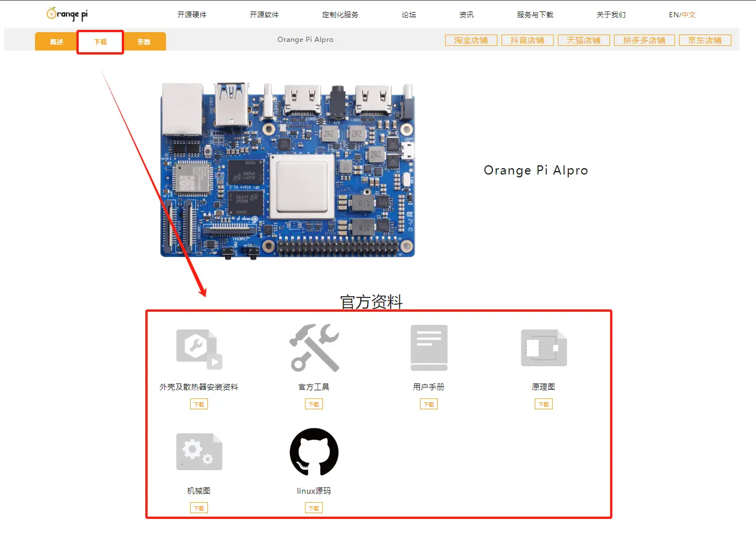This screenshot has height=535, width=756.
Task: Click 下载 under linux源码
Action: coord(314,508)
